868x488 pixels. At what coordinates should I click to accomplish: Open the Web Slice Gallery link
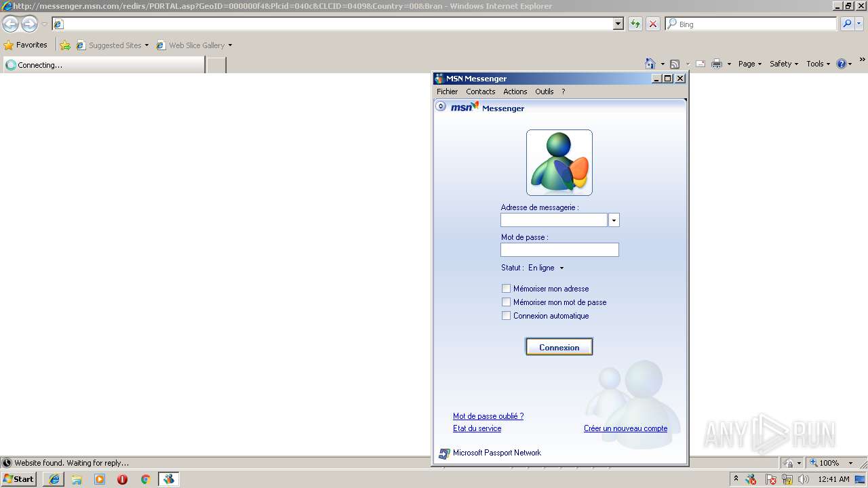coord(194,45)
